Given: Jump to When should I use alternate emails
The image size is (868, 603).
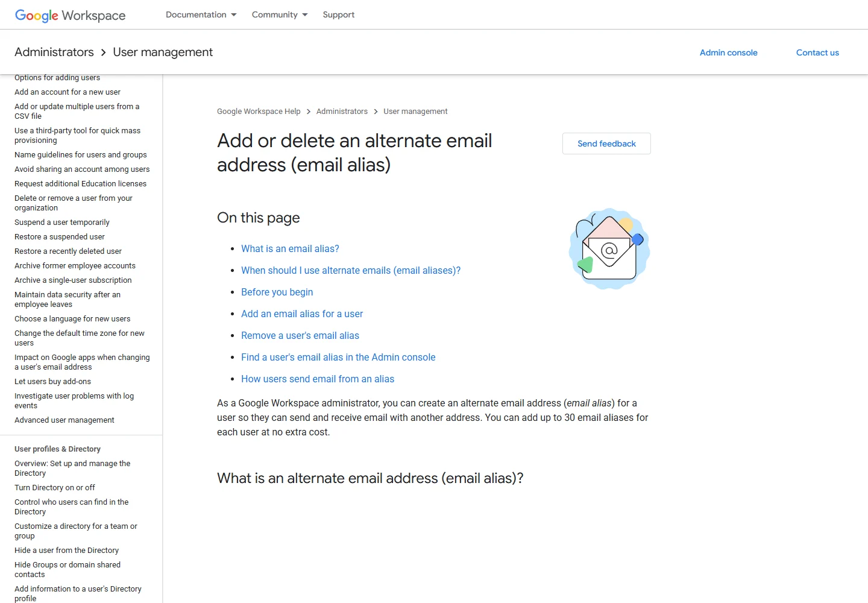Looking at the screenshot, I should click(351, 270).
